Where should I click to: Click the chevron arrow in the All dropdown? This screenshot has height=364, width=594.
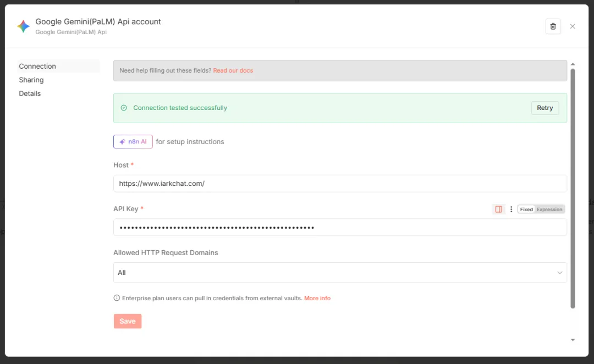coord(559,273)
